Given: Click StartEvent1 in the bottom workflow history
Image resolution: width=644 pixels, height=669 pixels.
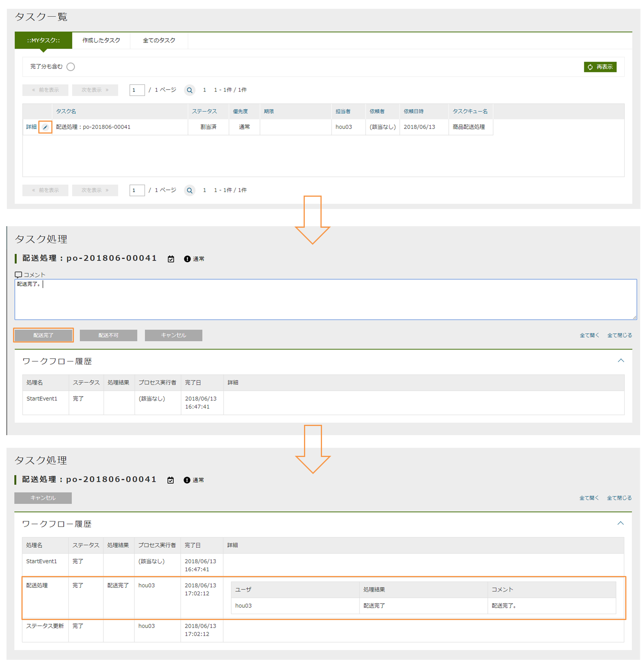Looking at the screenshot, I should coord(41,561).
